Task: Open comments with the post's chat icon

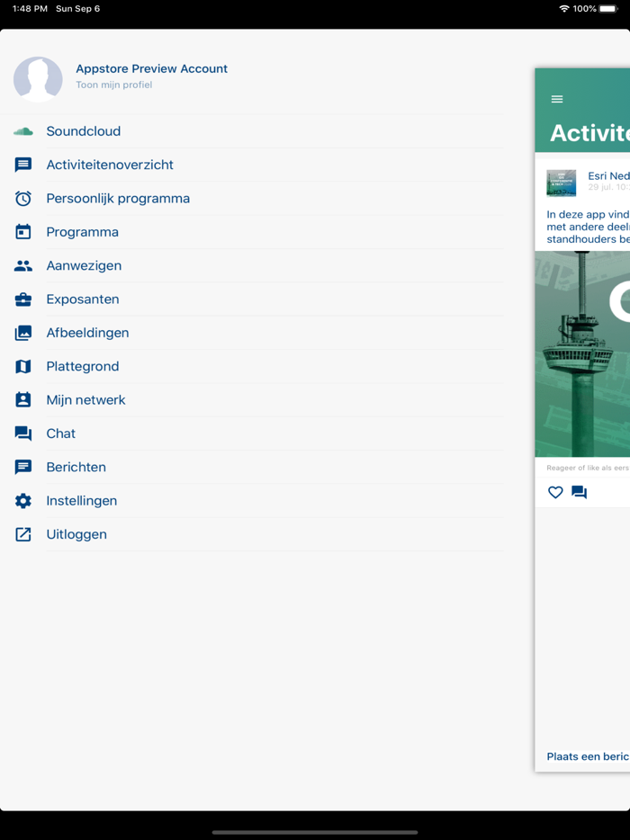Action: 579,492
